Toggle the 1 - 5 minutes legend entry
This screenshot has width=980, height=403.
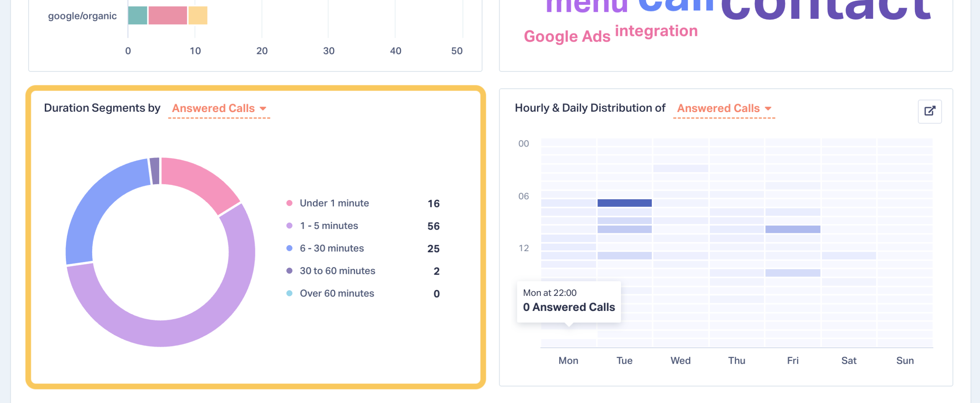tap(328, 226)
